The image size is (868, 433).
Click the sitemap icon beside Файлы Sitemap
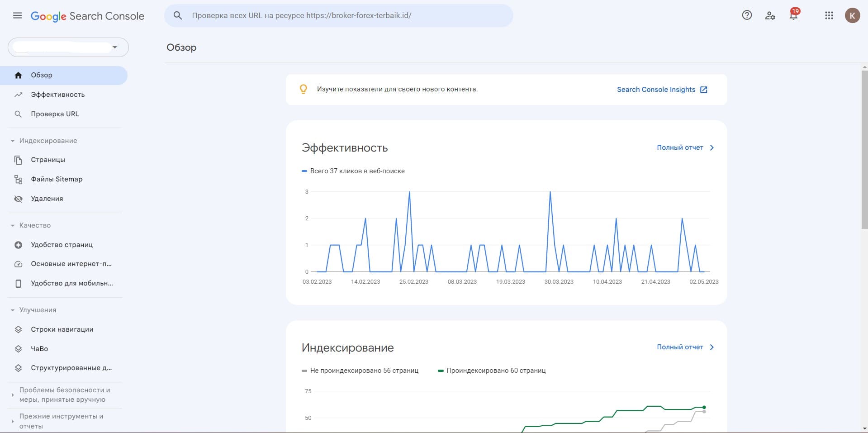[18, 179]
